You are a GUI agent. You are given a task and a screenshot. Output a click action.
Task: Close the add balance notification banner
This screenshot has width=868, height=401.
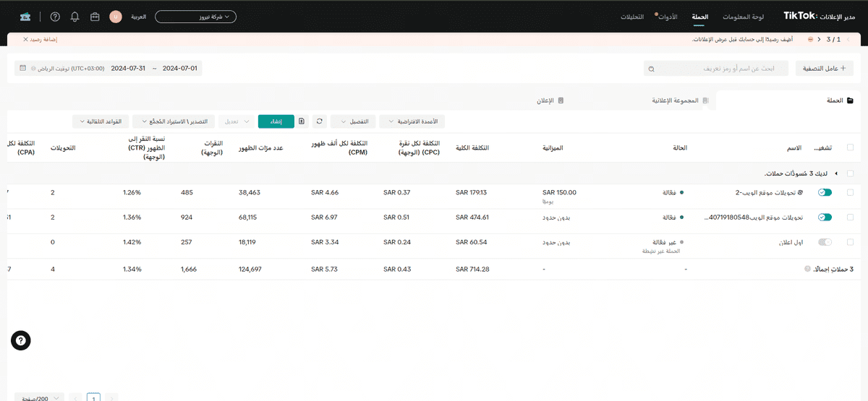pyautogui.click(x=26, y=39)
